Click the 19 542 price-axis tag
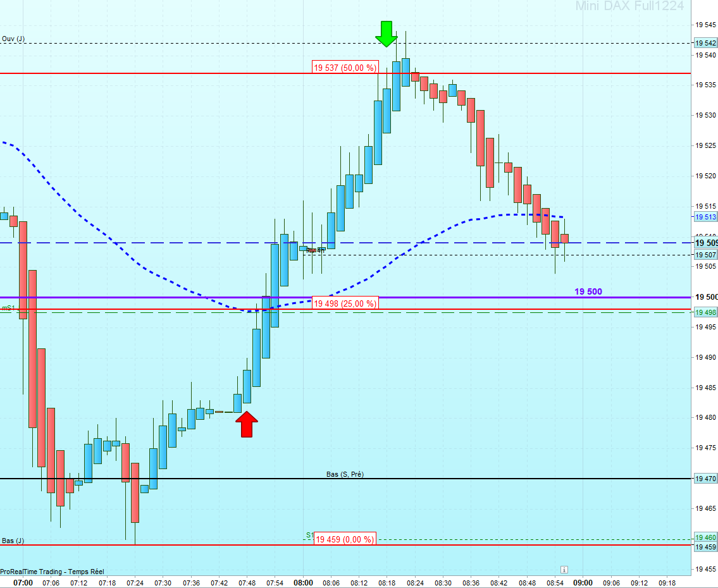718x588 pixels. tap(705, 43)
